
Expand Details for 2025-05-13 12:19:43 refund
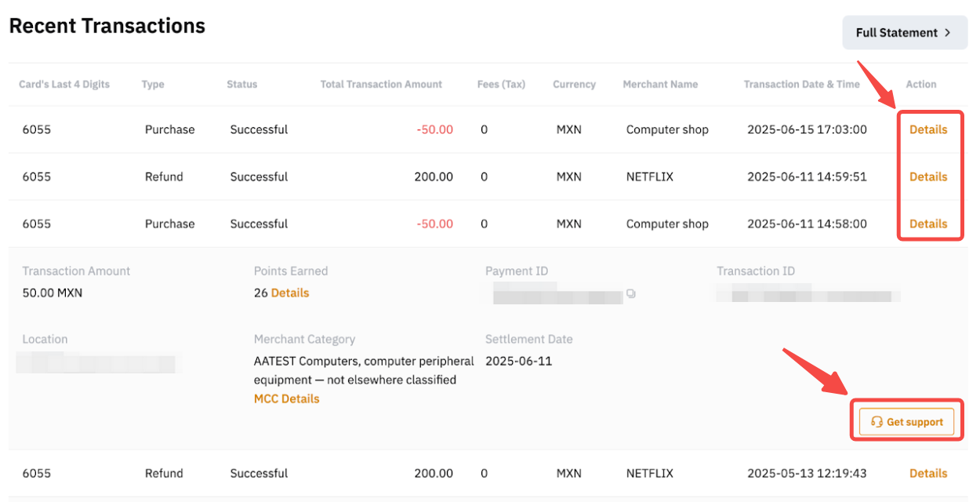click(928, 473)
